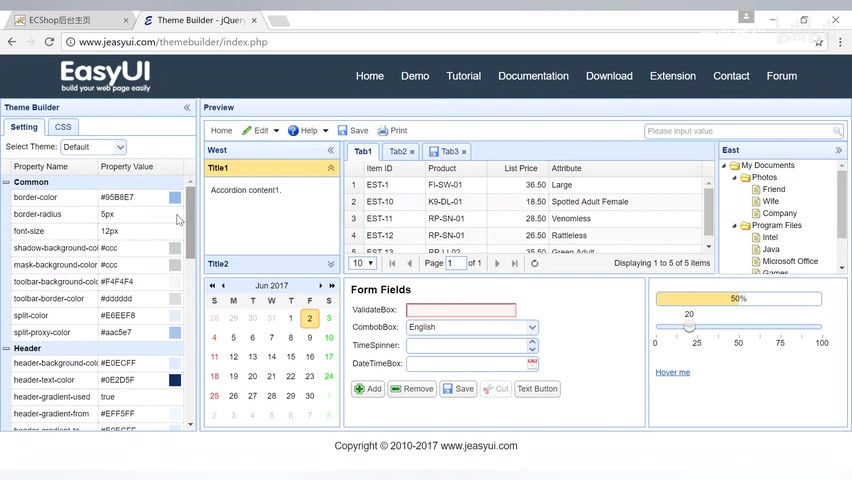Open the Documentation nav item
Screen dimensions: 852x480
(534, 76)
